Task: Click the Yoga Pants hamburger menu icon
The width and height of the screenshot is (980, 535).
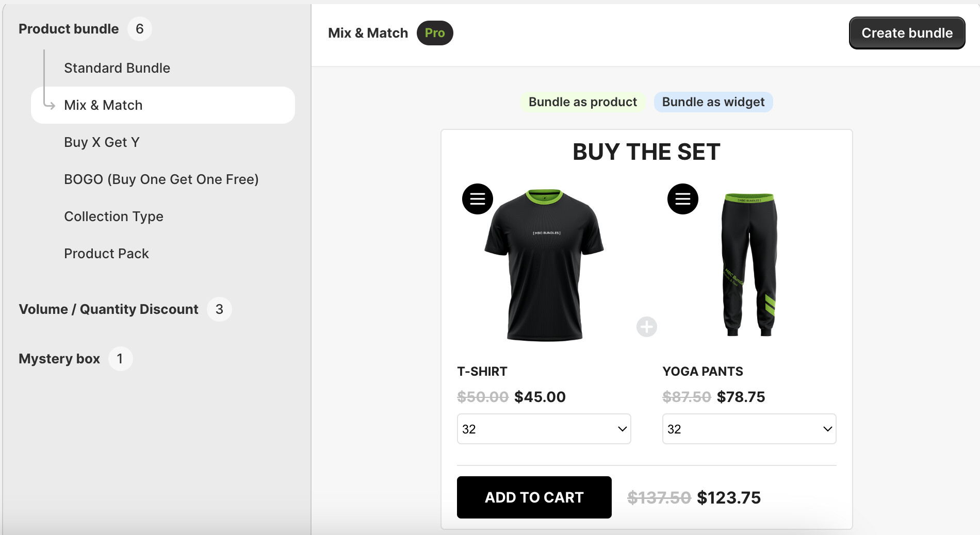Action: 682,199
